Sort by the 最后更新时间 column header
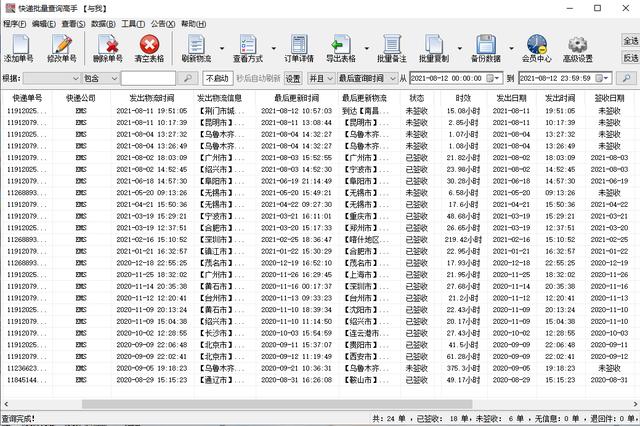This screenshot has width=640, height=426. pyautogui.click(x=296, y=98)
